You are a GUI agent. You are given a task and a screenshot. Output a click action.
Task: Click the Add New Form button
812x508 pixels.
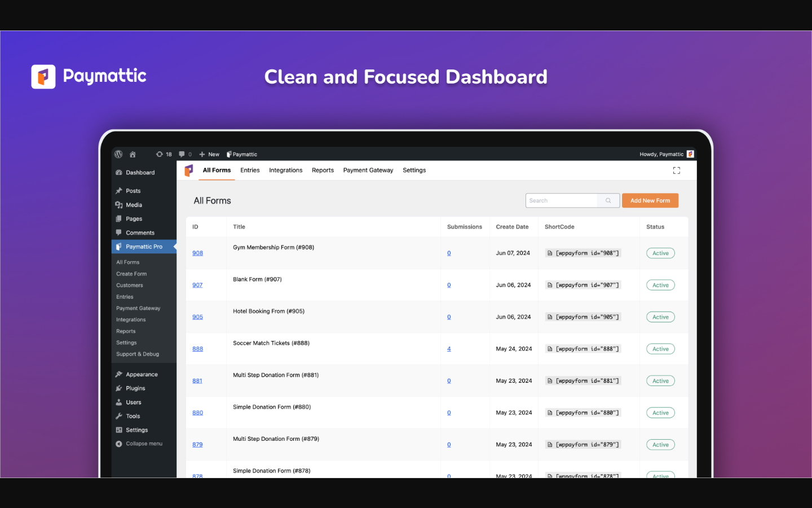click(650, 200)
